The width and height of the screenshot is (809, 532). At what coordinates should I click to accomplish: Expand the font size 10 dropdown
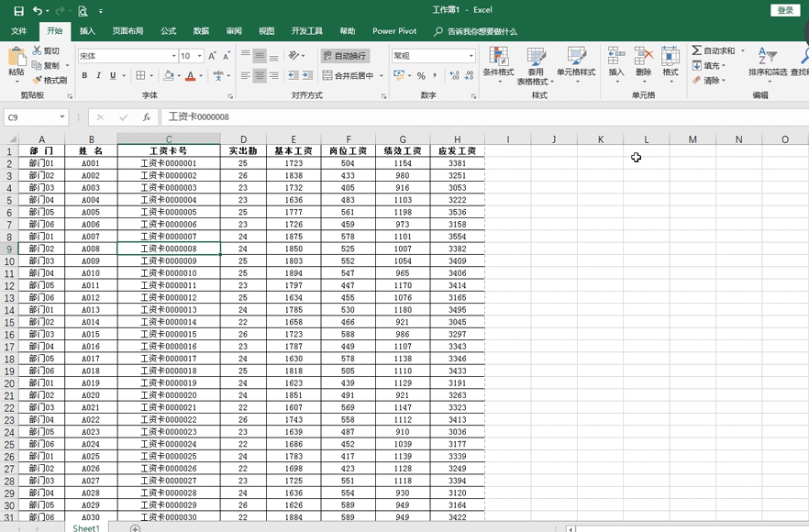pos(200,56)
